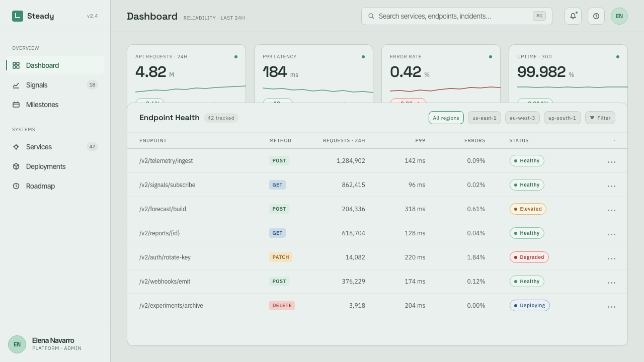The width and height of the screenshot is (644, 362).
Task: Click /v2/experiments/archive endpoint
Action: click(171, 306)
